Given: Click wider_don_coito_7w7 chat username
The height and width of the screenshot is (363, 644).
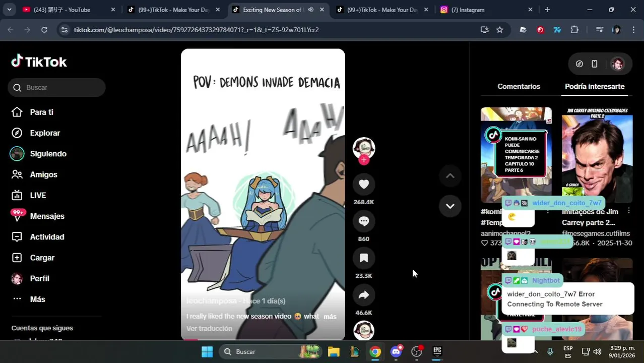Looking at the screenshot, I should [x=567, y=203].
